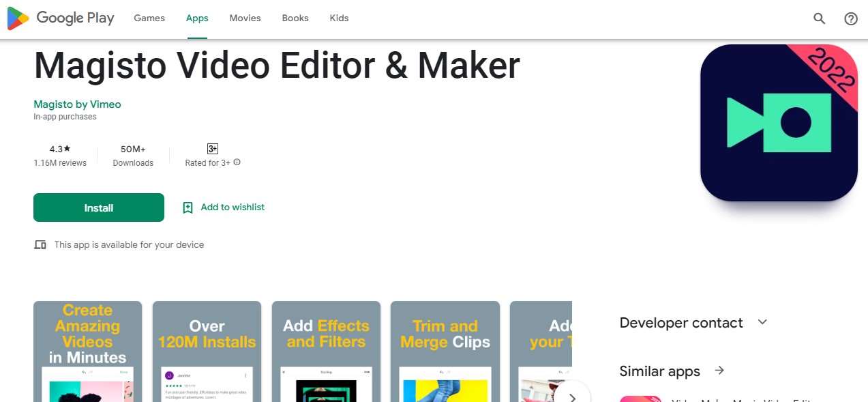Click the Developer contact heading text
The image size is (868, 402).
[x=681, y=323]
